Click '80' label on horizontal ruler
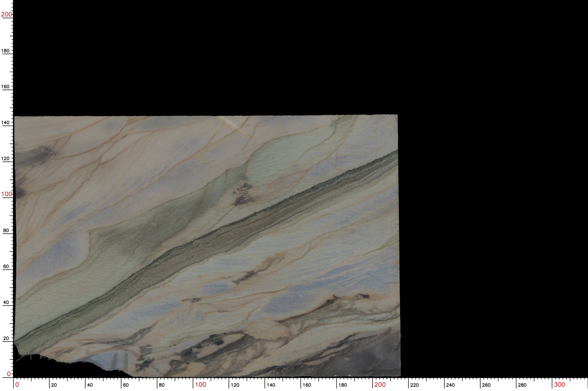 point(162,385)
